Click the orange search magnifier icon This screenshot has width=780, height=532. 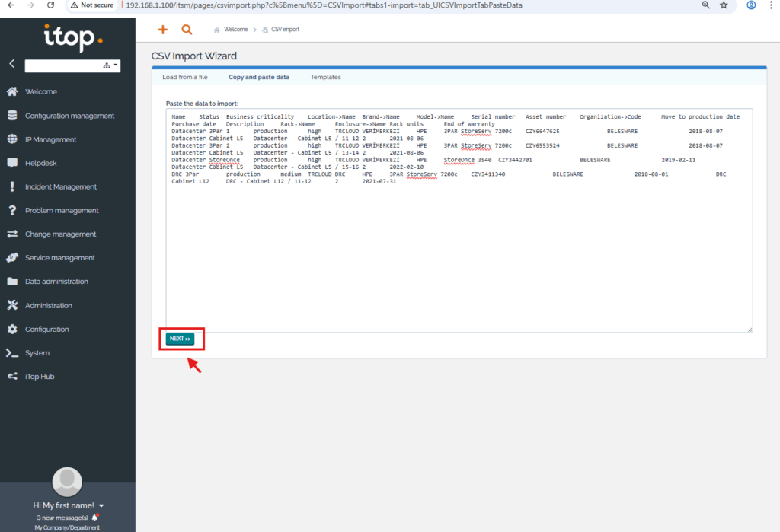click(x=187, y=30)
